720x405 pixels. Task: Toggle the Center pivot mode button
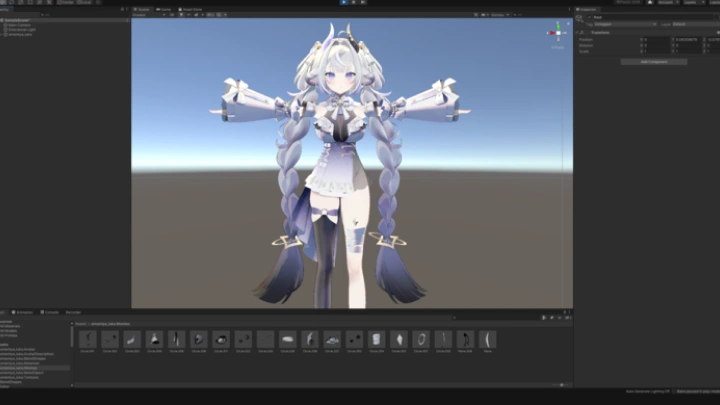(x=66, y=2)
